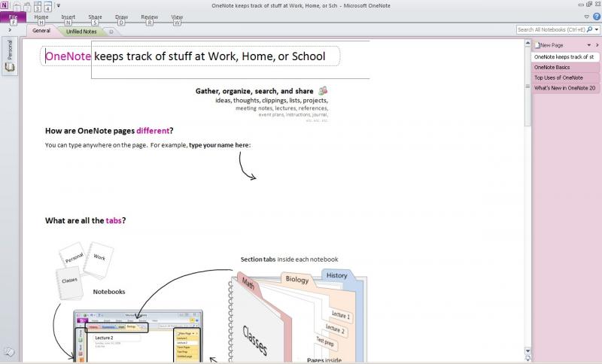
Task: Open the OneNote Basics page
Action: click(x=565, y=67)
